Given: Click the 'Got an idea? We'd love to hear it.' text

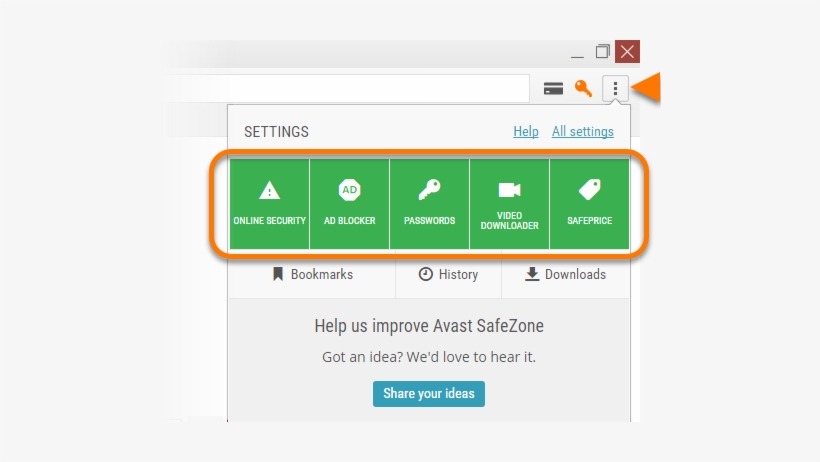Looking at the screenshot, I should tap(429, 357).
